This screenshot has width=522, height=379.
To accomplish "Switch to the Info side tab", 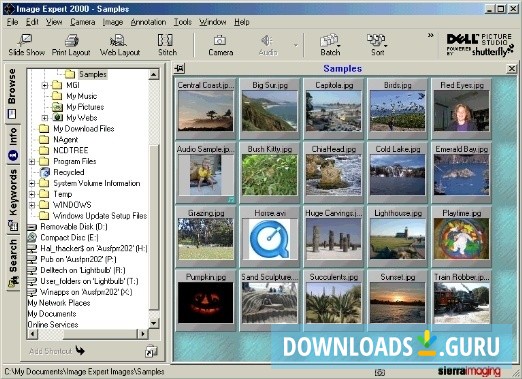I will (13, 145).
